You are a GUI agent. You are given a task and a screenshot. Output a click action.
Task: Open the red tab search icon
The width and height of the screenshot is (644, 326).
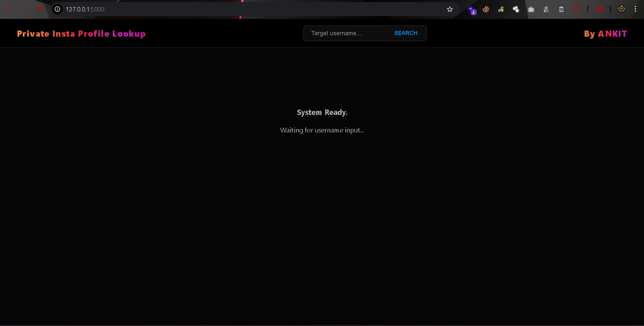point(599,9)
